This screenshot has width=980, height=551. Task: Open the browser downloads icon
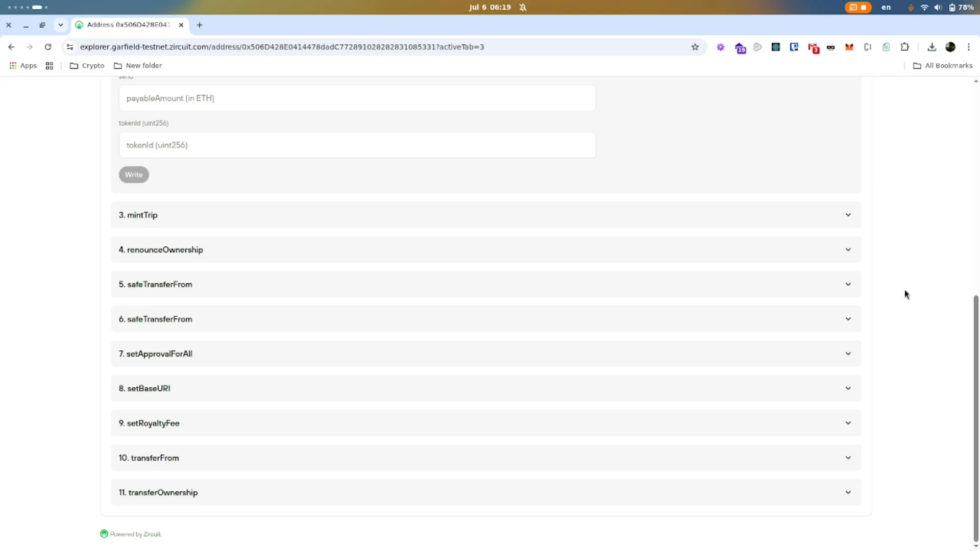coord(932,47)
